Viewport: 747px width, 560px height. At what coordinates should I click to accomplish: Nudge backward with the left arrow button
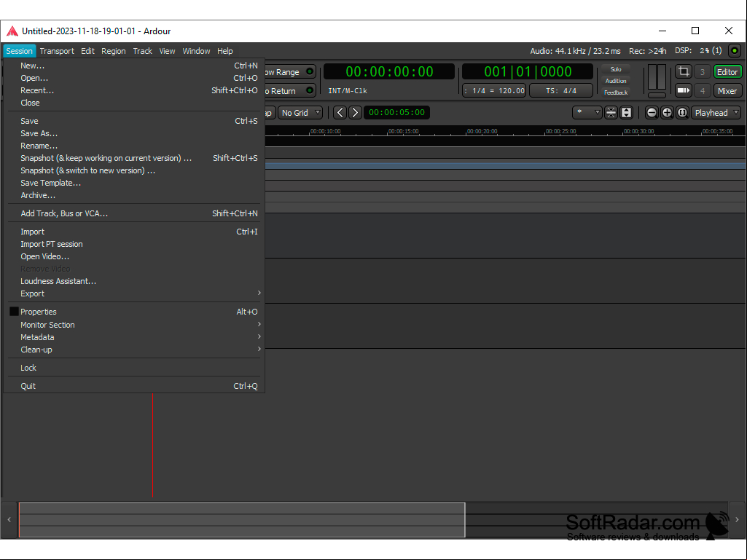click(x=340, y=113)
